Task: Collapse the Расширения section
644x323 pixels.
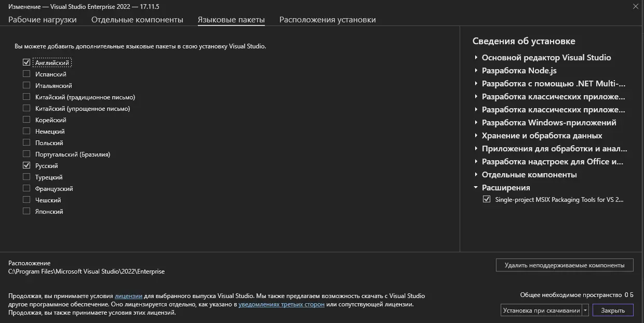Action: [476, 188]
